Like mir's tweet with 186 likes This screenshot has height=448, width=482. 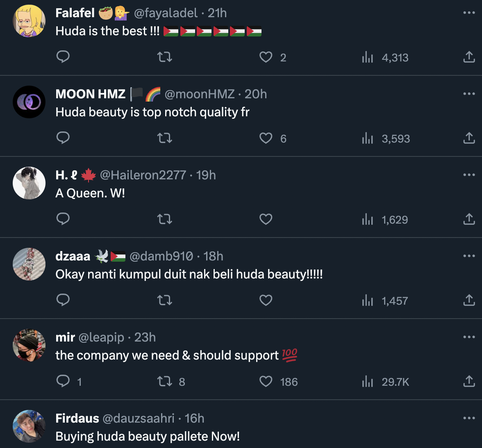point(266,382)
